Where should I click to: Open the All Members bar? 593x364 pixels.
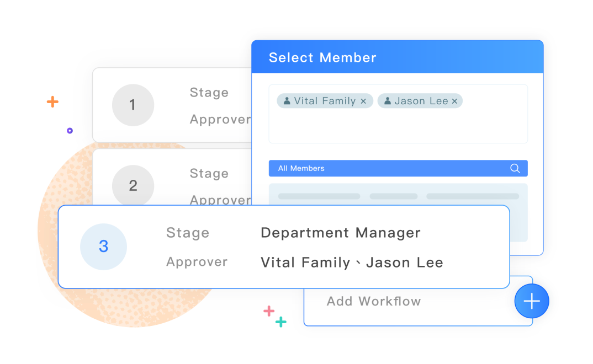pos(398,168)
